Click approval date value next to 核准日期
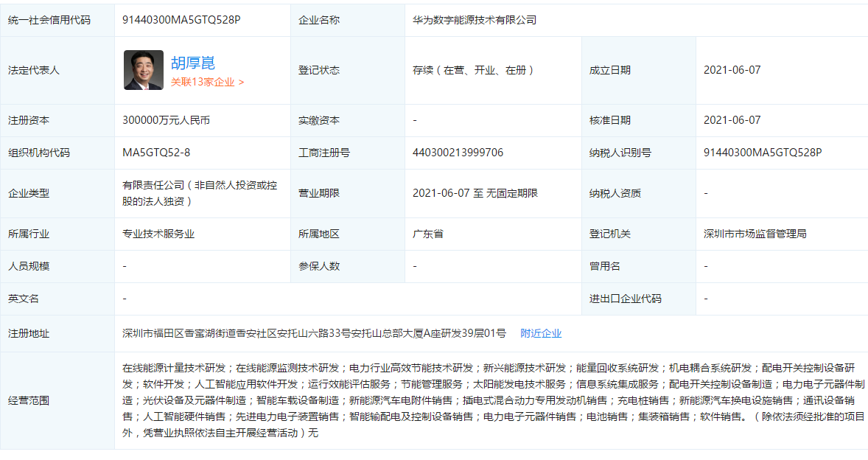868x460 pixels. pyautogui.click(x=732, y=120)
